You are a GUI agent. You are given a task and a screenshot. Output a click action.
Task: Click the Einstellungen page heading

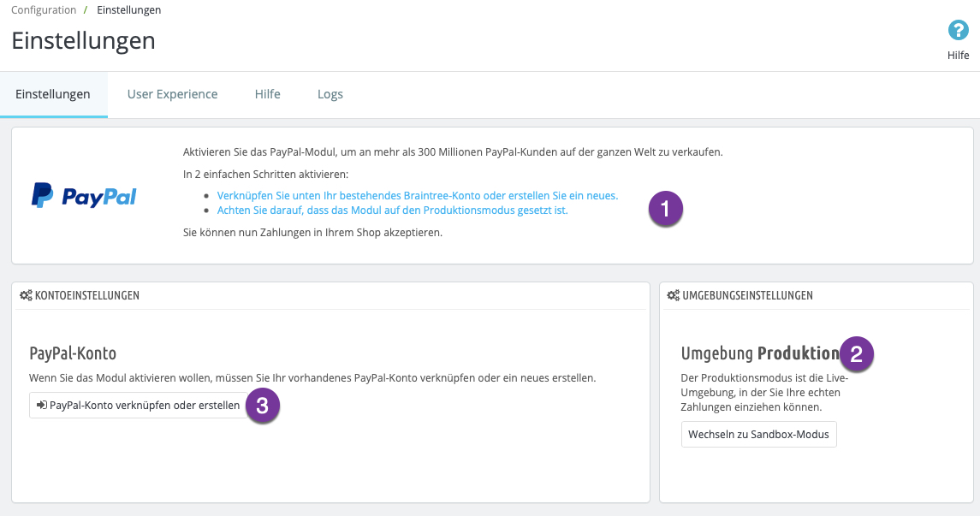tap(83, 40)
